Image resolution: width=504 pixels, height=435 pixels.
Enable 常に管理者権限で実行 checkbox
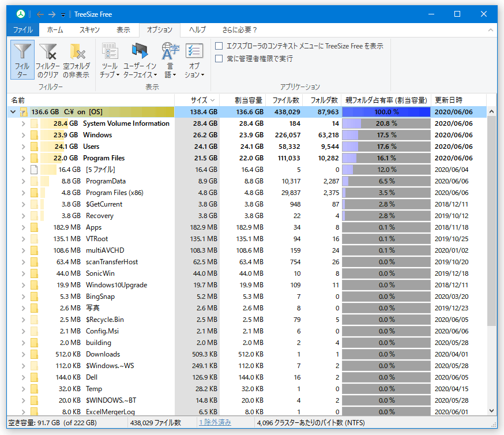219,58
